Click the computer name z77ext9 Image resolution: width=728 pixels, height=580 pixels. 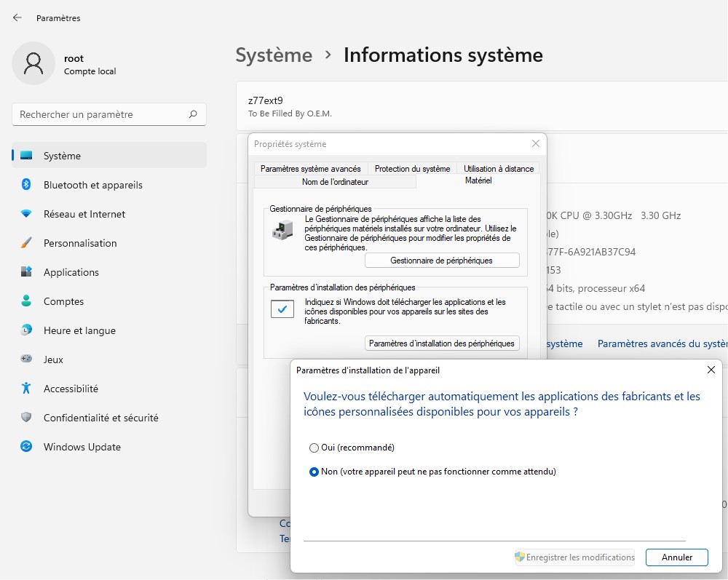pyautogui.click(x=266, y=100)
